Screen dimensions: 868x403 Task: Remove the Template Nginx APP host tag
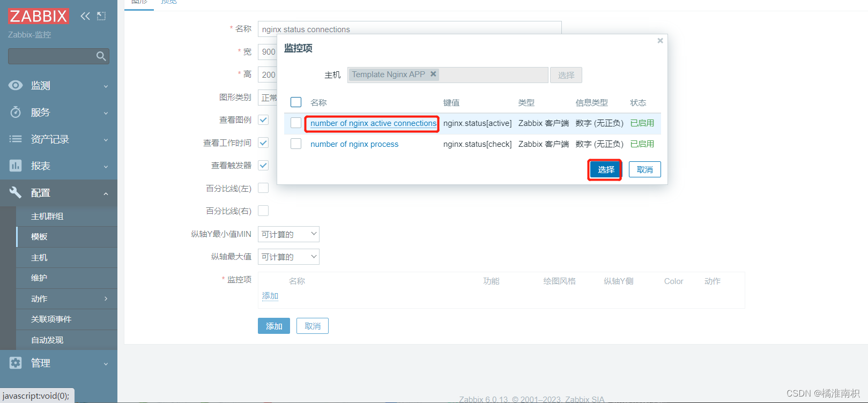(x=433, y=74)
